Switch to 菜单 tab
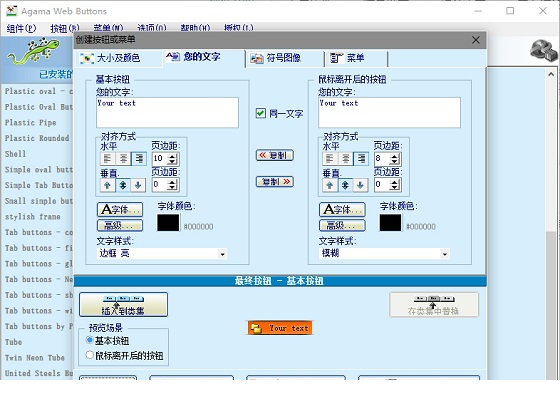 click(356, 58)
